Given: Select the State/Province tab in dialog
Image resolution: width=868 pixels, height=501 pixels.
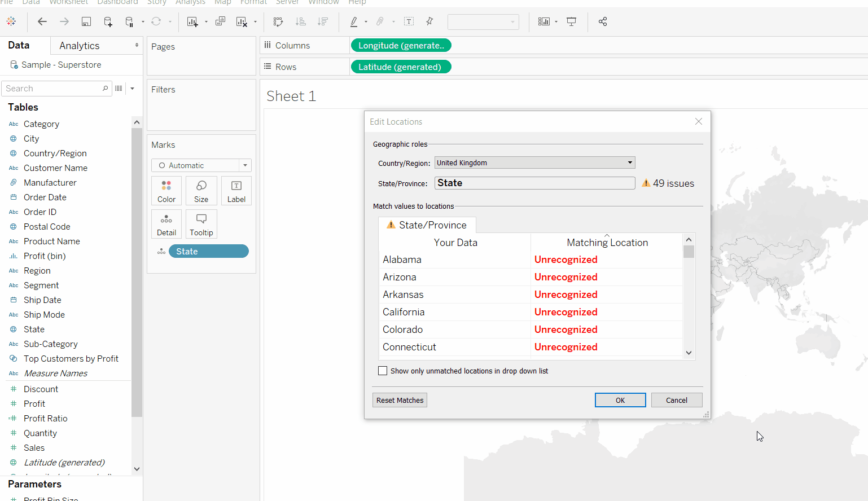Looking at the screenshot, I should 427,225.
